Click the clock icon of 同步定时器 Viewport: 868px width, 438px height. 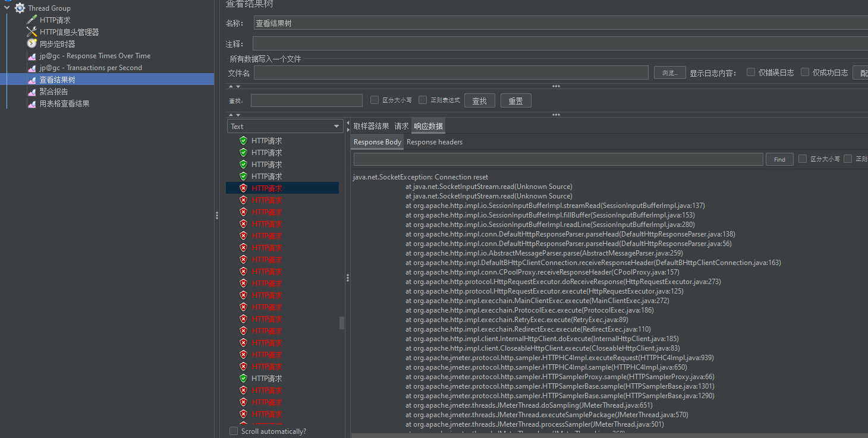[x=32, y=44]
